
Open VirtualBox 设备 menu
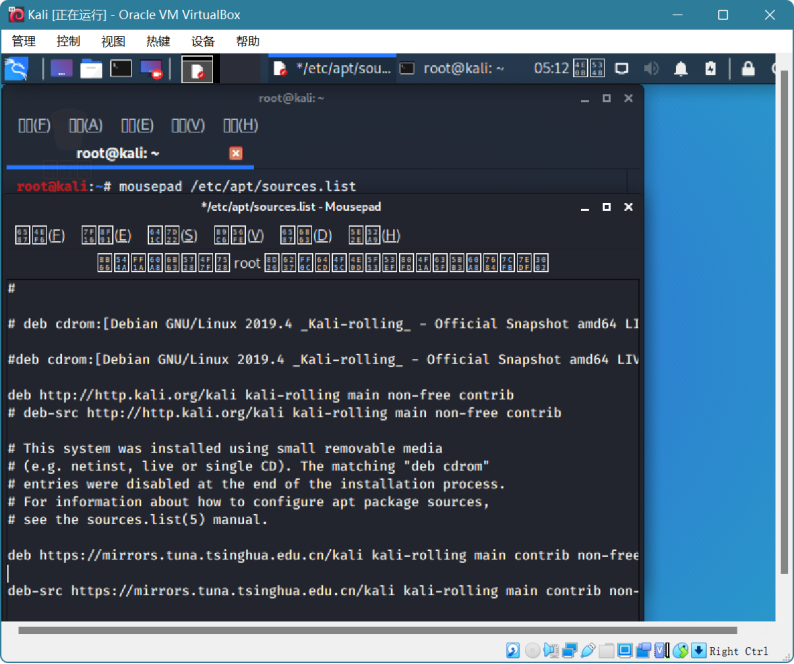click(203, 41)
